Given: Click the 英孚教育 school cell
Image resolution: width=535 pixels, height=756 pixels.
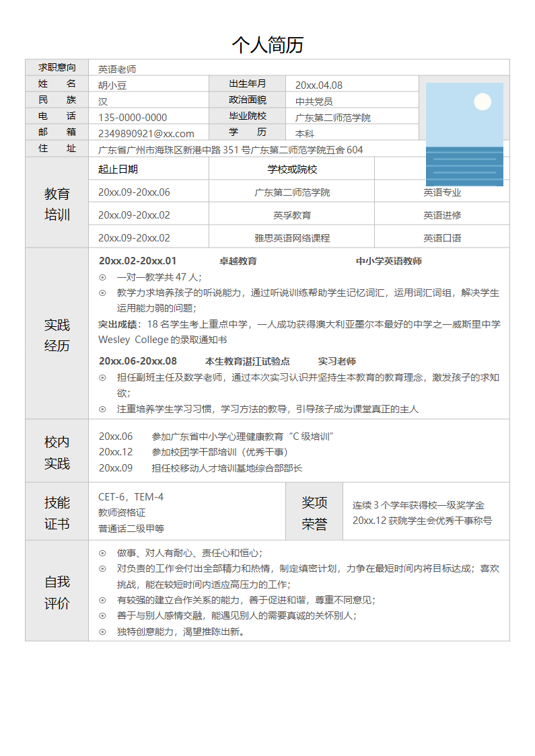Looking at the screenshot, I should click(292, 215).
